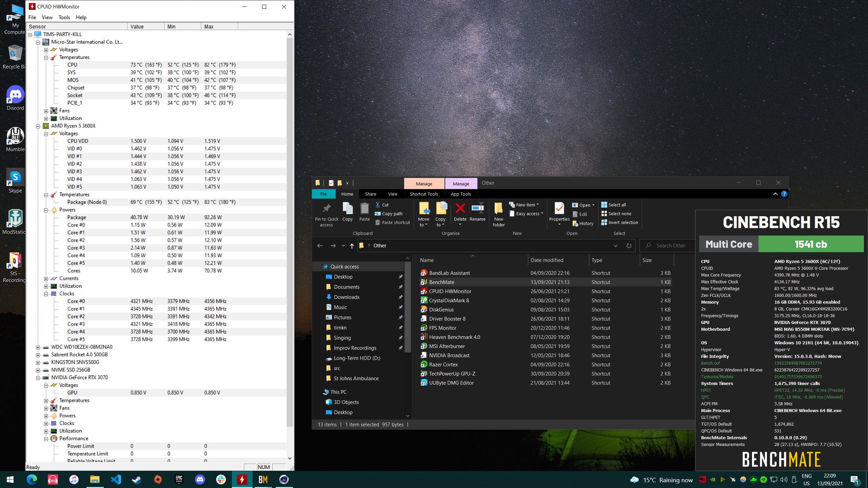Collapse the CPU Clocks node
This screenshot has width=868, height=488.
[x=46, y=294]
